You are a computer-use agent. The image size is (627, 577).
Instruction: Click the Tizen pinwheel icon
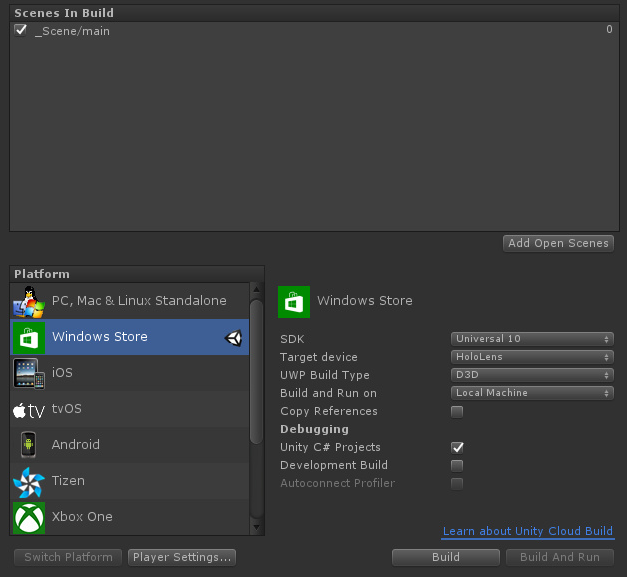tap(29, 481)
